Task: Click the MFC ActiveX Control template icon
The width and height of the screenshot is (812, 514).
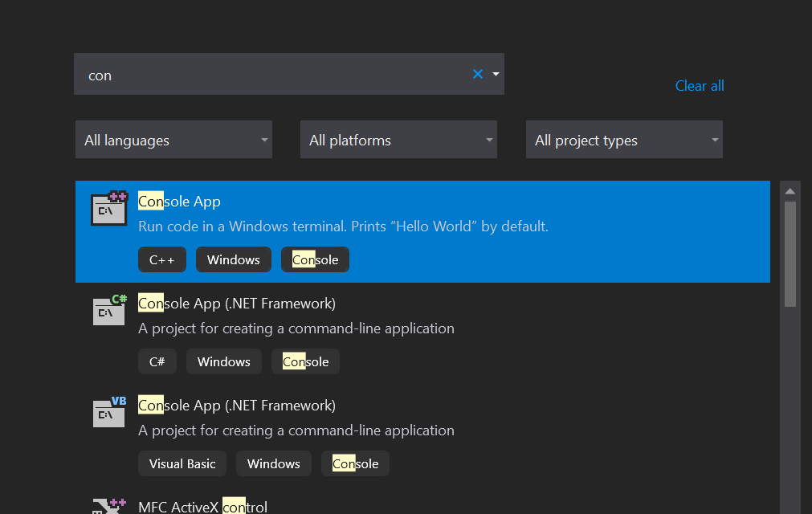Action: pos(108,507)
